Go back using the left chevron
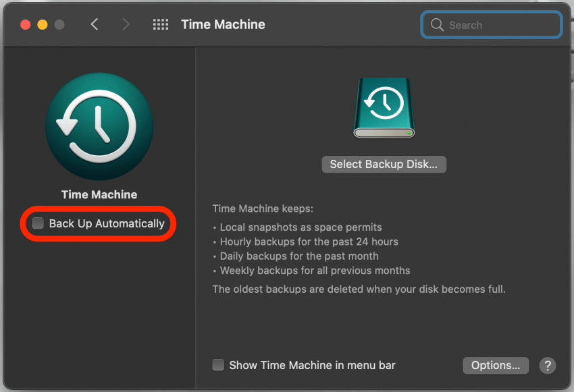This screenshot has width=574, height=392. 95,25
